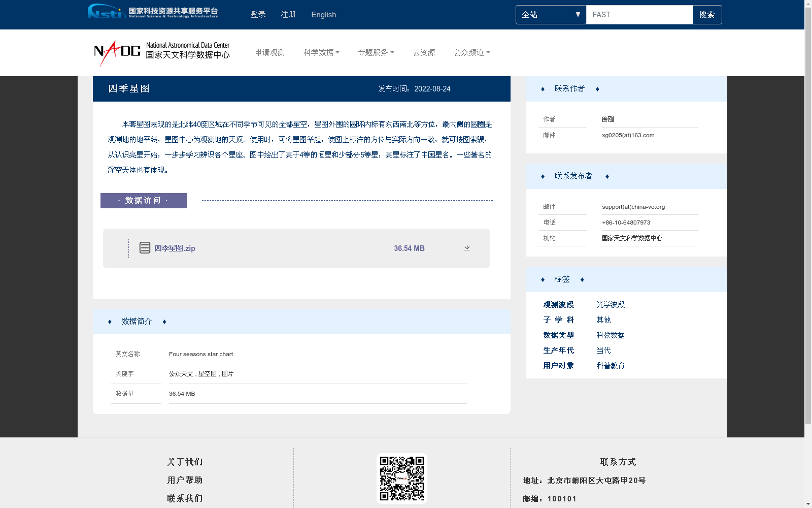The width and height of the screenshot is (812, 508).
Task: Select the 光学波段 tag
Action: click(x=611, y=305)
